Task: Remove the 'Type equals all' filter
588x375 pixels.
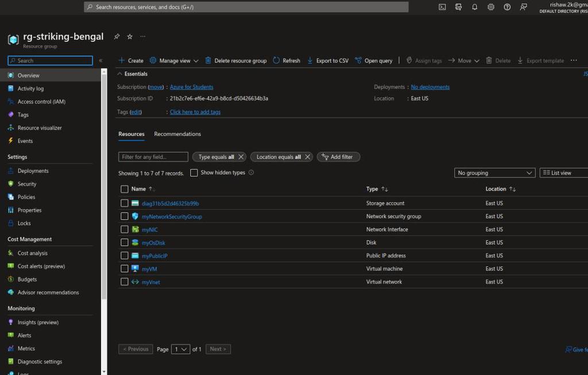Action: point(241,157)
